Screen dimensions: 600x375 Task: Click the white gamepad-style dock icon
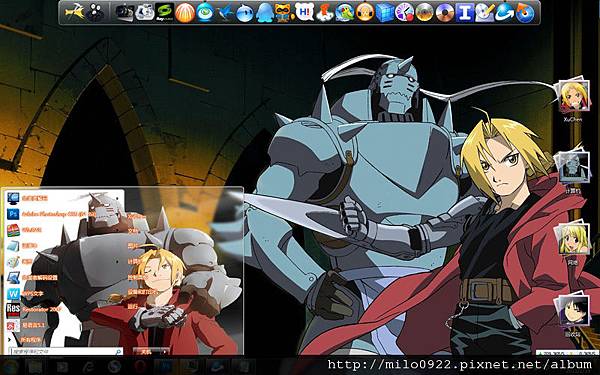(x=145, y=13)
